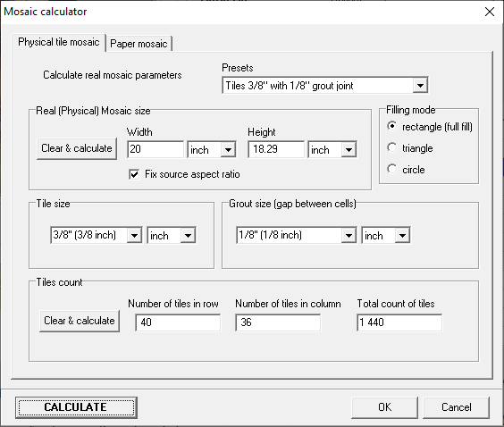
Task: Click the Width input field
Action: (x=155, y=149)
